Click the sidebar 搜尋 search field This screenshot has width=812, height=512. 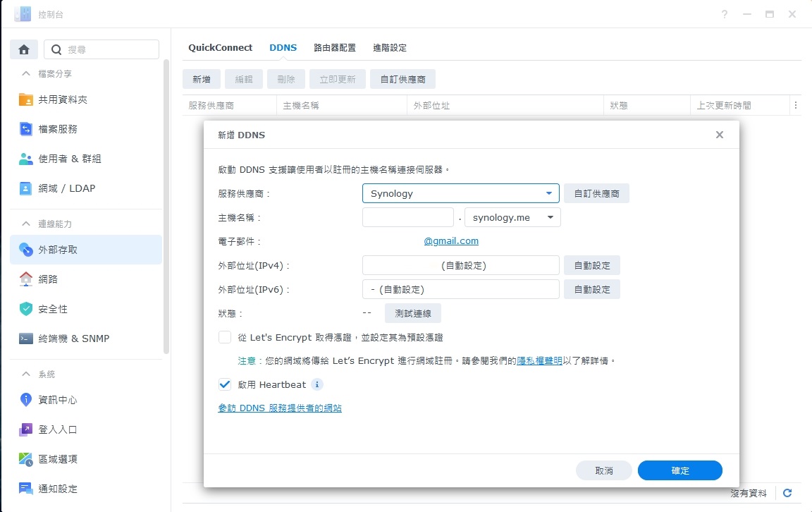[x=101, y=50]
